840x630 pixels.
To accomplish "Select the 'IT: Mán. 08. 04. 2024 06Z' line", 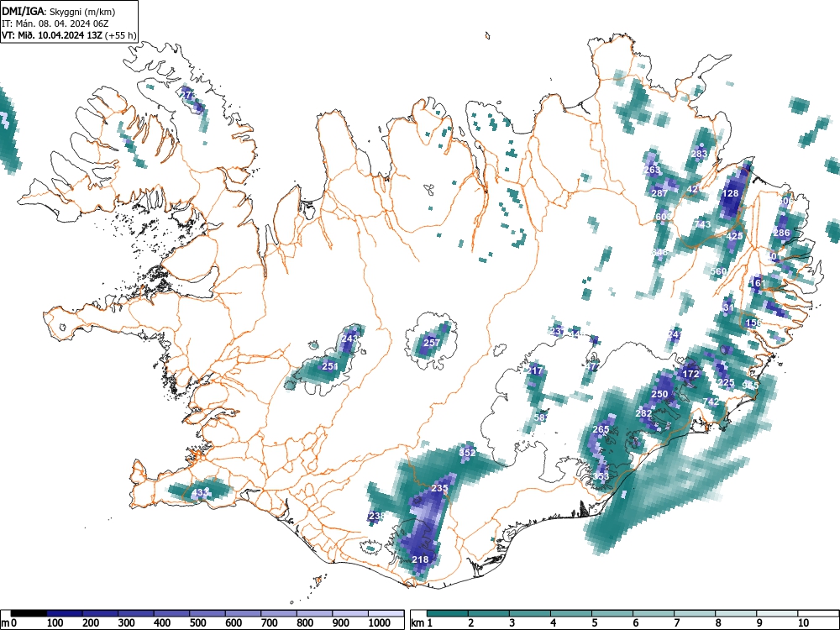I will 55,24.
